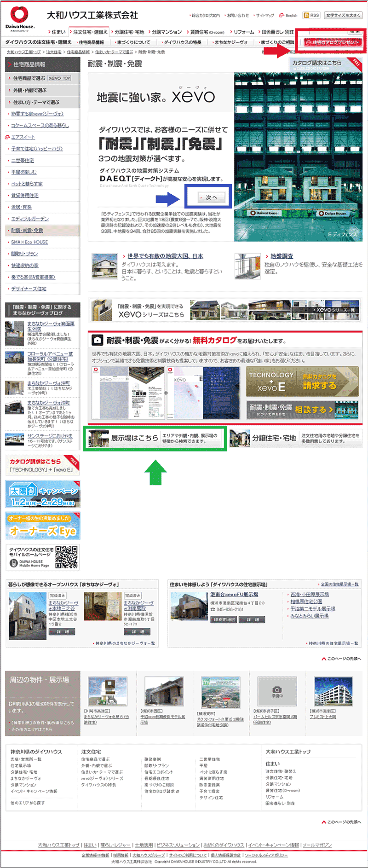Open フローラルアベニュー草加長栄町 blog entry
The height and width of the screenshot is (868, 368).
tap(50, 356)
